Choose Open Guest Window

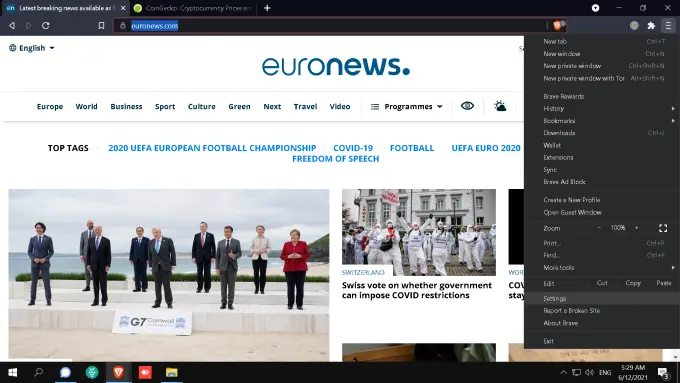pyautogui.click(x=602, y=213)
